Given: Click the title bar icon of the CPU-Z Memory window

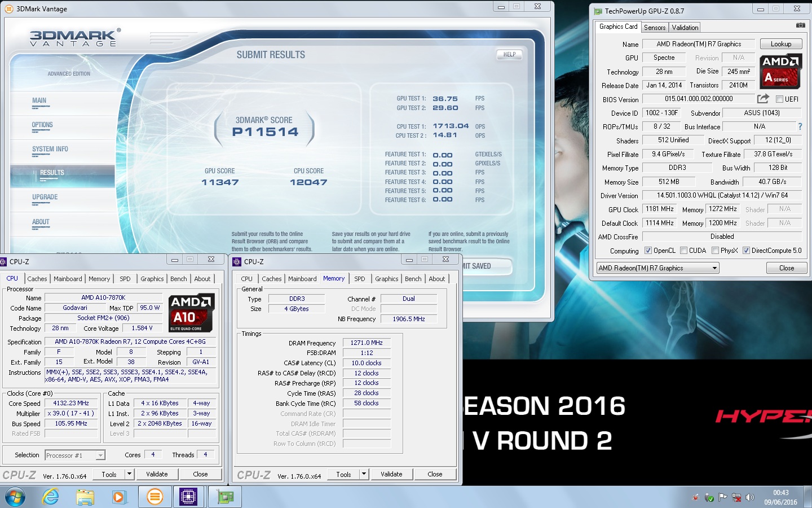Looking at the screenshot, I should click(x=237, y=261).
